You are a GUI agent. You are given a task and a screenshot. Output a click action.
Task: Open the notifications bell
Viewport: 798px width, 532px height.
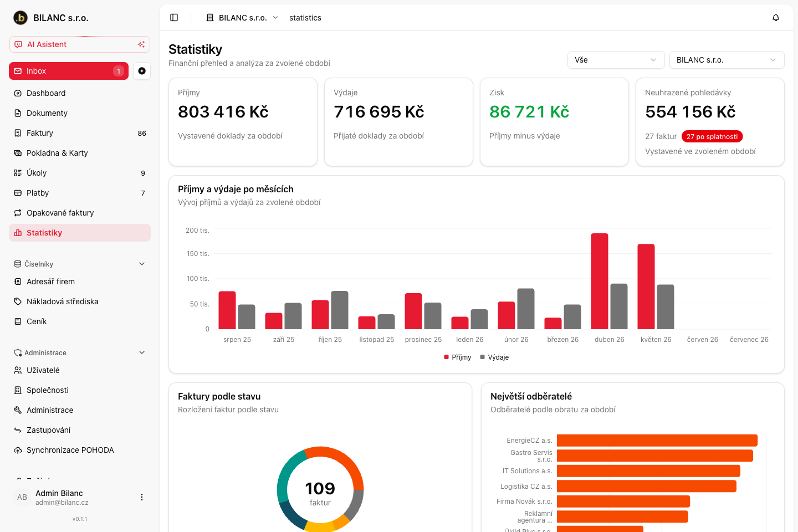[776, 18]
